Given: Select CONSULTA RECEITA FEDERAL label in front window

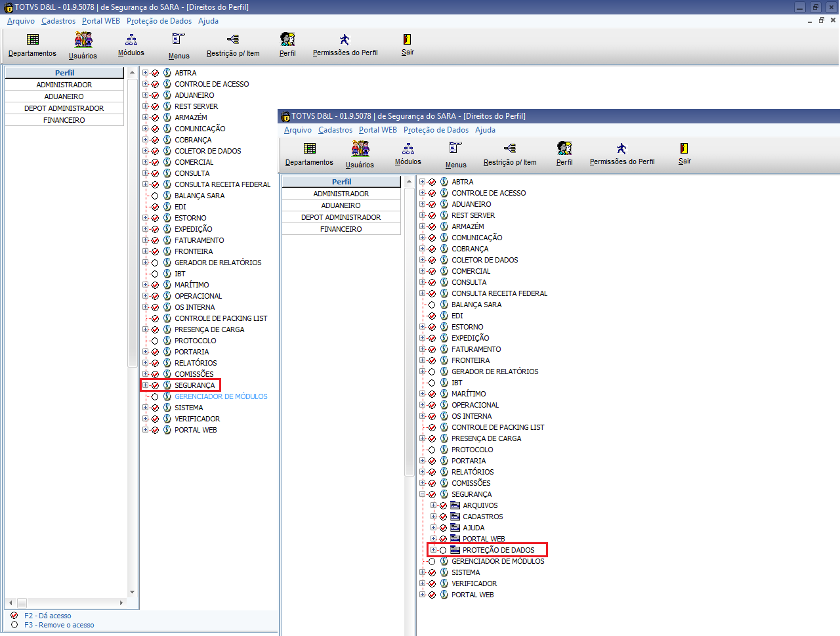Looking at the screenshot, I should coord(499,293).
